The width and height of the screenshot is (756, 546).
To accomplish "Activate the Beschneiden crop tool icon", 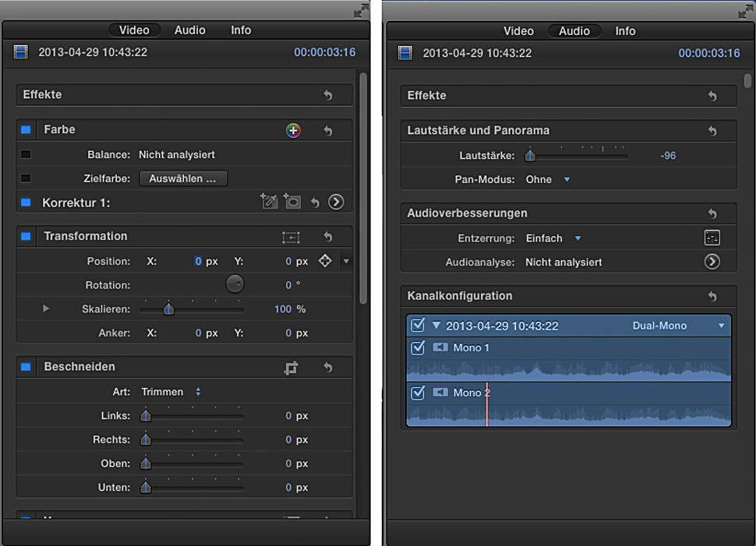I will [x=291, y=368].
